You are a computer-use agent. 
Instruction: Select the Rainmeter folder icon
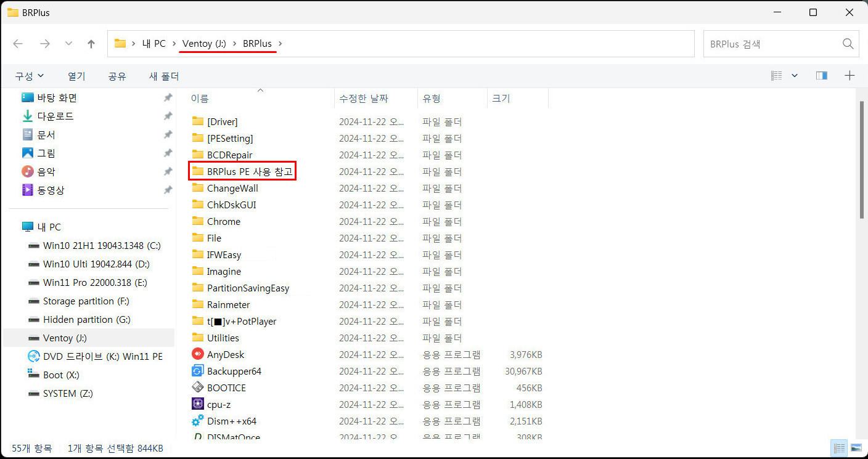(x=197, y=304)
